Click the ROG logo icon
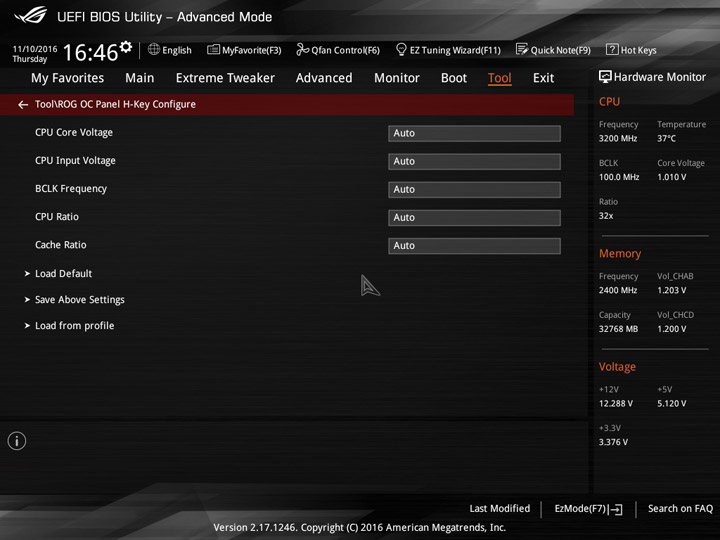Image resolution: width=720 pixels, height=540 pixels. coord(30,15)
